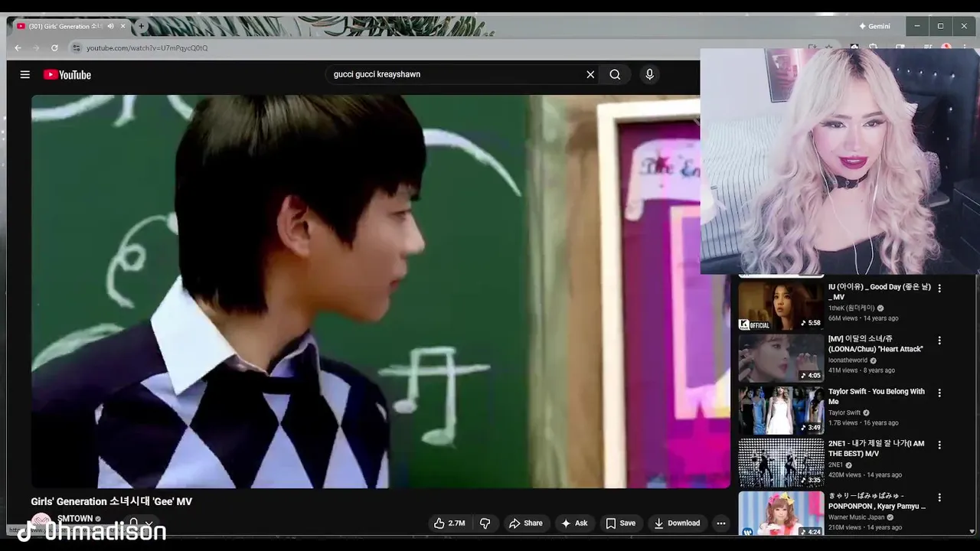This screenshot has width=980, height=551.
Task: Open PONPONPON Kyary Pamyu thumbnail
Action: 781,514
